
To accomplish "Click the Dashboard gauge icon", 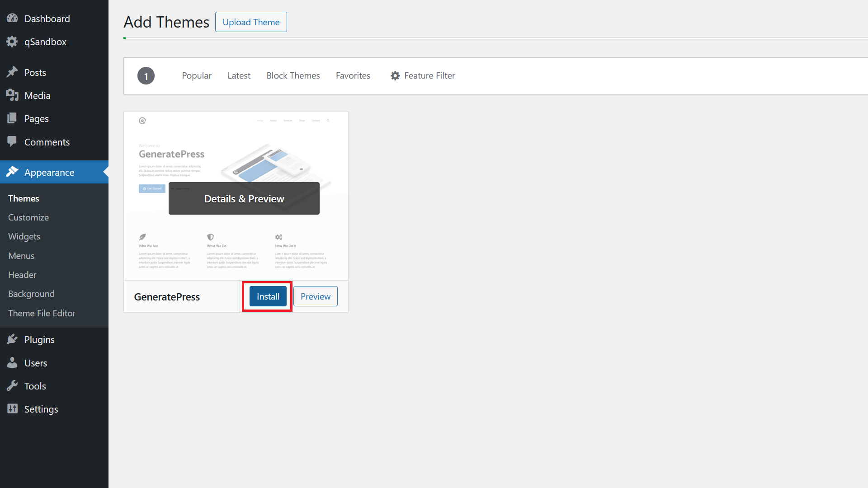I will 12,18.
